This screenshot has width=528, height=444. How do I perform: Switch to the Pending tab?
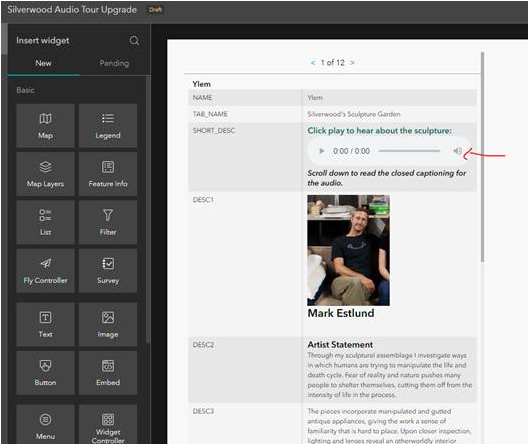pyautogui.click(x=114, y=63)
